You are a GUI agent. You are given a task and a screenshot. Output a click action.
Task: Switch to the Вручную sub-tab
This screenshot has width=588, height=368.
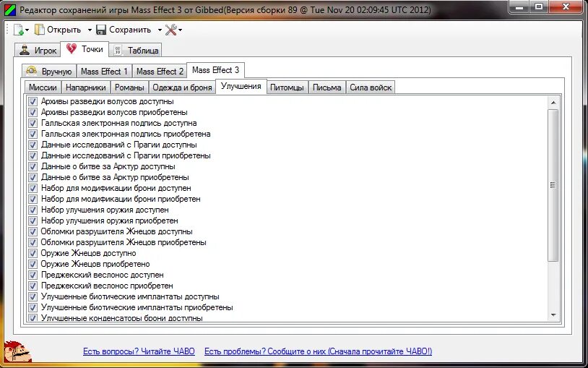click(49, 72)
